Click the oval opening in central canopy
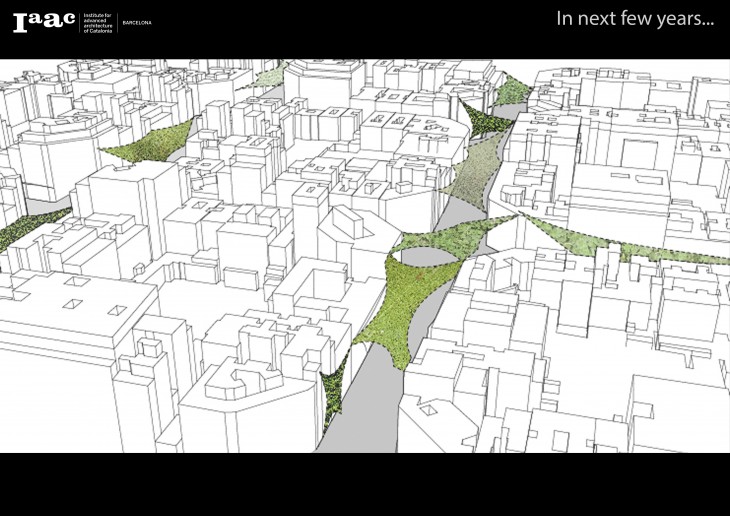Viewport: 730px width, 516px height. 425,257
